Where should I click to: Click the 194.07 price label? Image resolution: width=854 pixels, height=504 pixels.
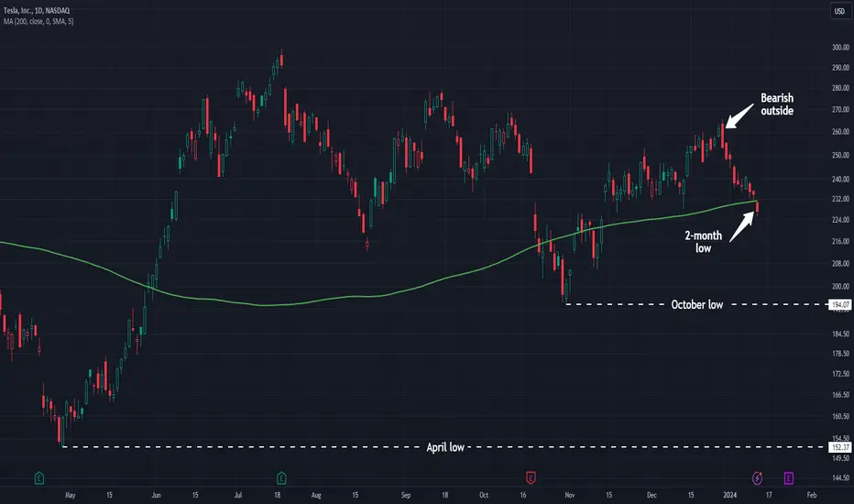(x=839, y=304)
